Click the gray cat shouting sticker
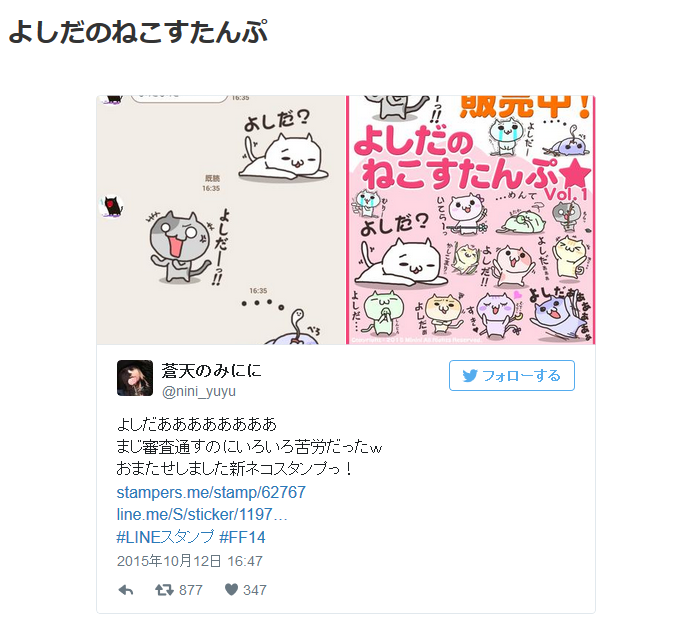This screenshot has height=641, width=694. (178, 247)
